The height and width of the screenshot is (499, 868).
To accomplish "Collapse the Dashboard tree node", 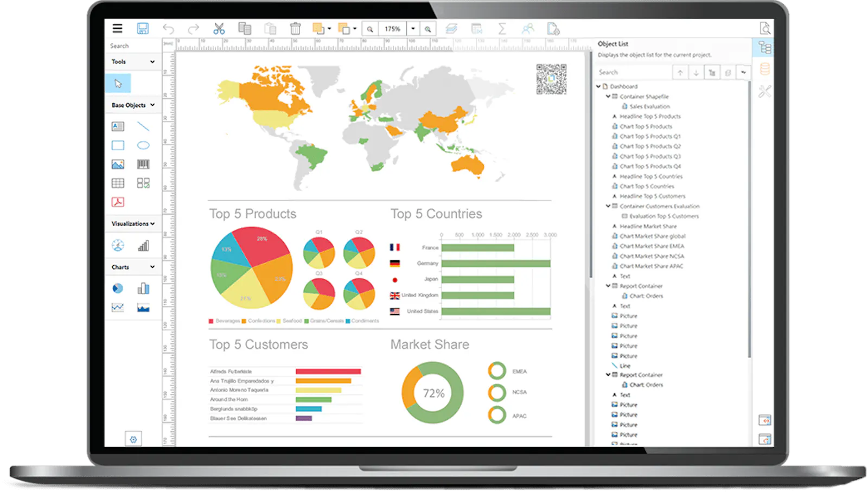I will (598, 86).
